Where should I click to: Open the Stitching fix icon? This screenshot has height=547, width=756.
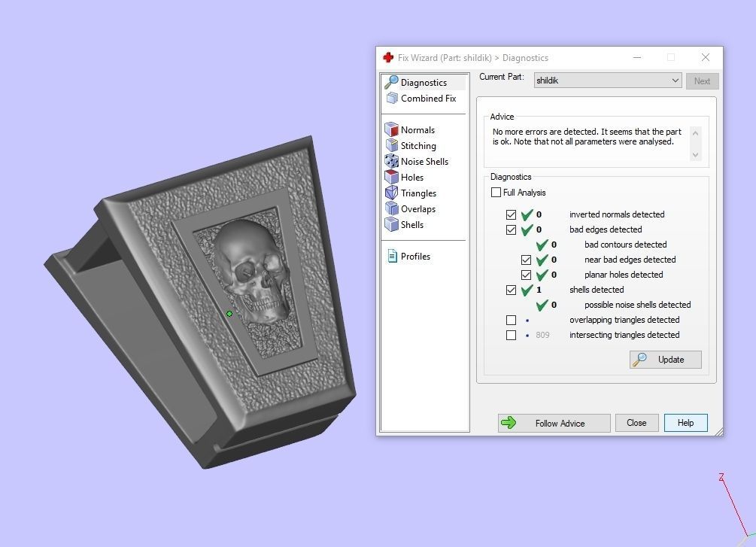click(x=391, y=146)
